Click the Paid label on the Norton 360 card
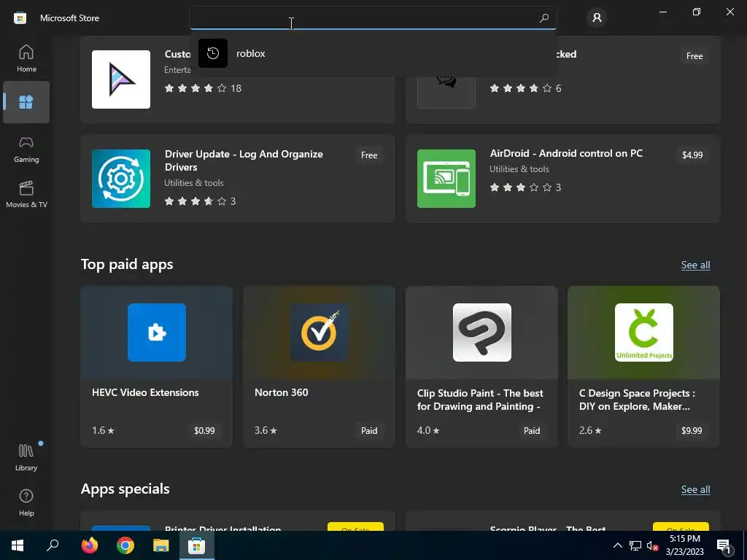This screenshot has height=560, width=747. click(x=369, y=430)
